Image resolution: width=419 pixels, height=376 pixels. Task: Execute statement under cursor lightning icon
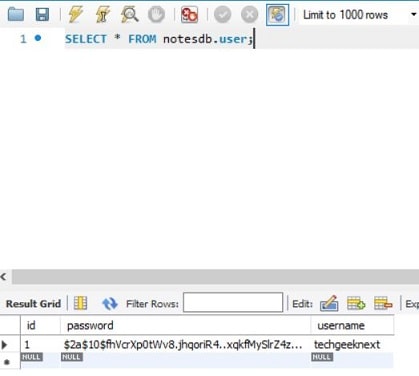[102, 15]
